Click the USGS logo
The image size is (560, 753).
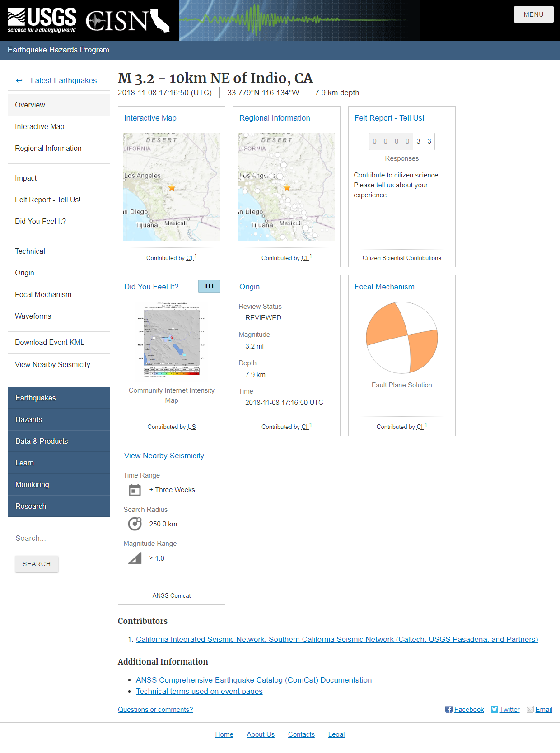pos(42,20)
